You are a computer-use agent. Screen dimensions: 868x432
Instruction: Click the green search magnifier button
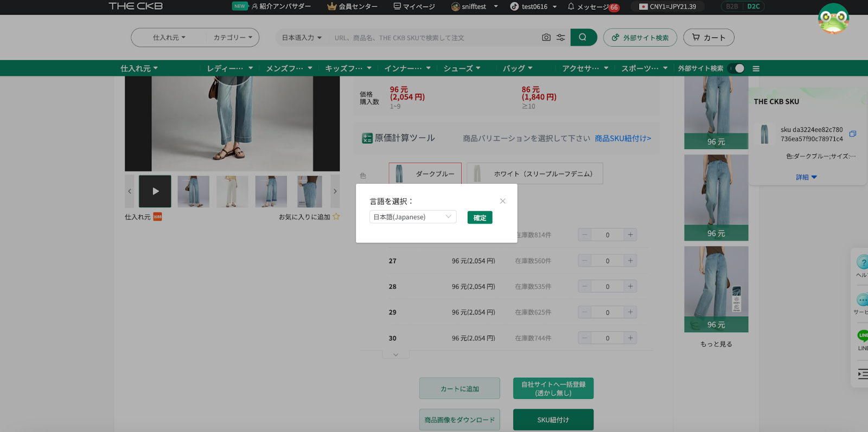click(583, 37)
